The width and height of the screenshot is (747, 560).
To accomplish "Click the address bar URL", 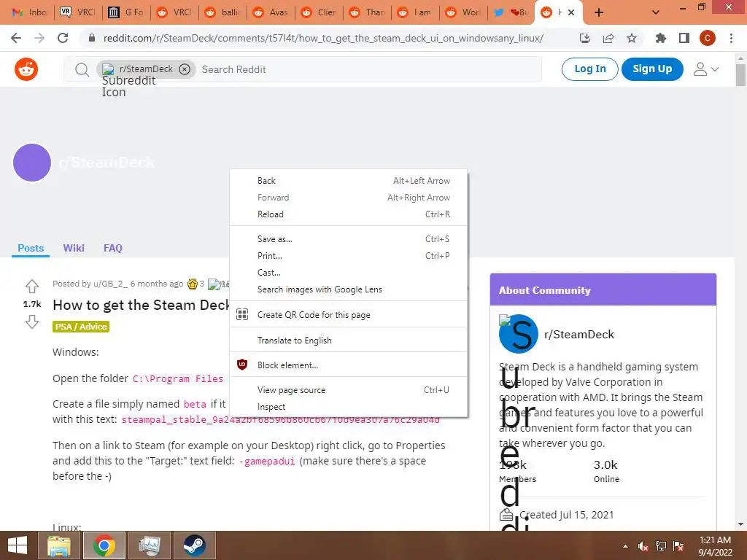I will point(323,38).
